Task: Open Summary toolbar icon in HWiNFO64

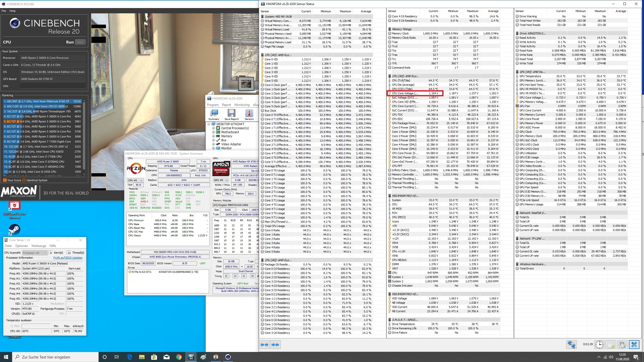Action: click(x=214, y=115)
